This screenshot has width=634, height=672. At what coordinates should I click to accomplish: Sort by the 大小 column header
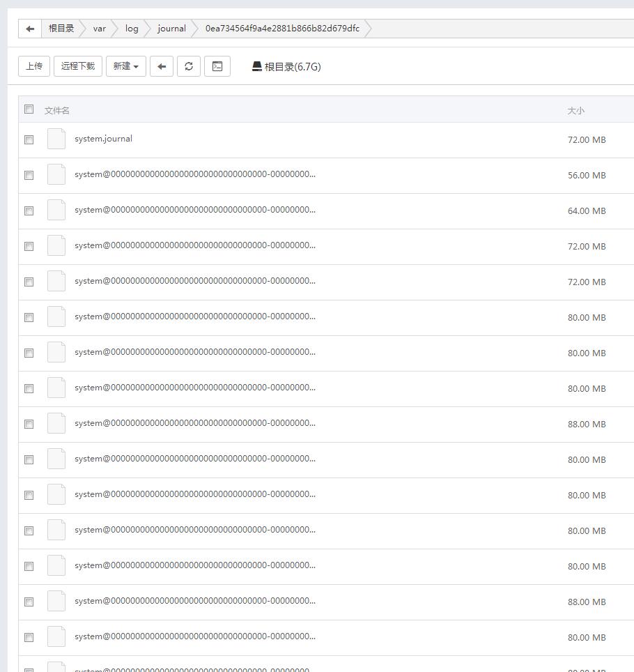[575, 110]
